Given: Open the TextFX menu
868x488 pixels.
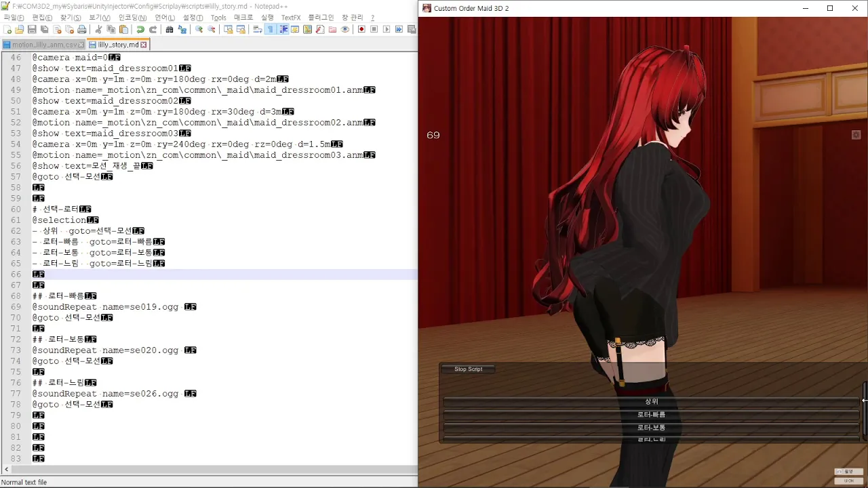Looking at the screenshot, I should click(291, 18).
